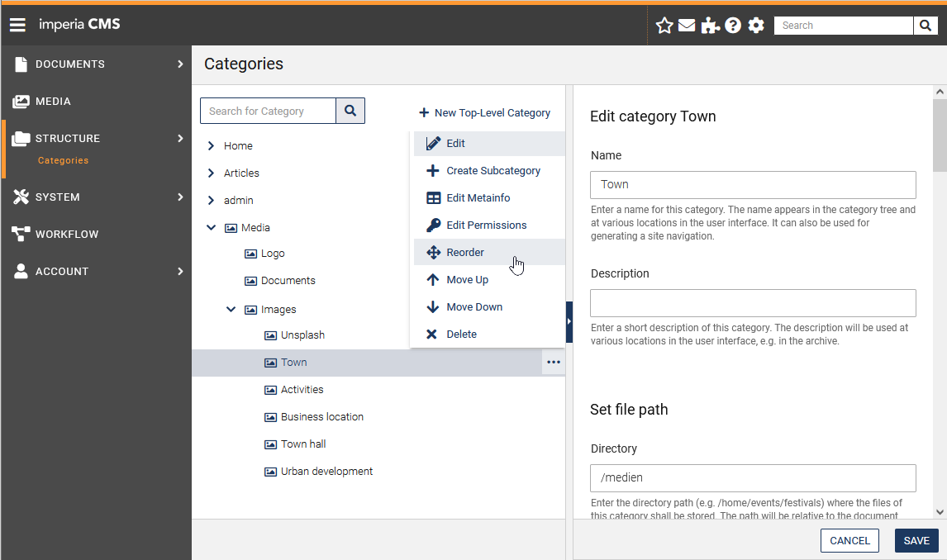
Task: Click the puzzle-piece plugins icon
Action: 710,25
